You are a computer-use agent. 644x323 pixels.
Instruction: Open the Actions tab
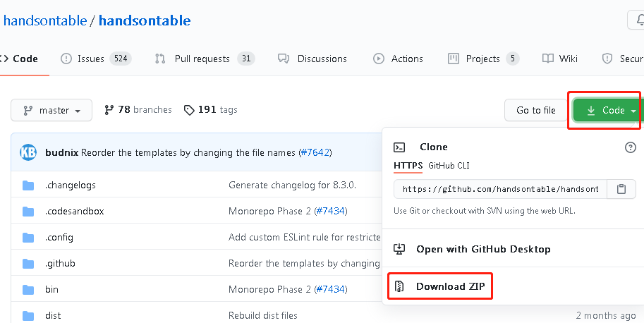[398, 59]
